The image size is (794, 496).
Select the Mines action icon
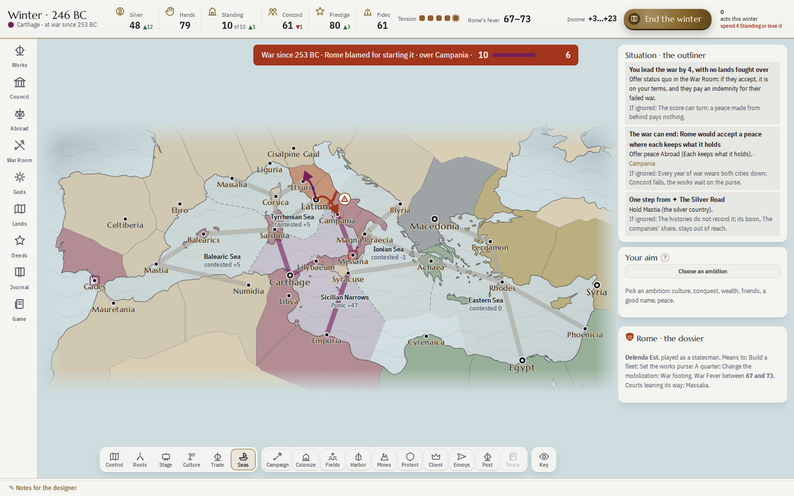384,460
